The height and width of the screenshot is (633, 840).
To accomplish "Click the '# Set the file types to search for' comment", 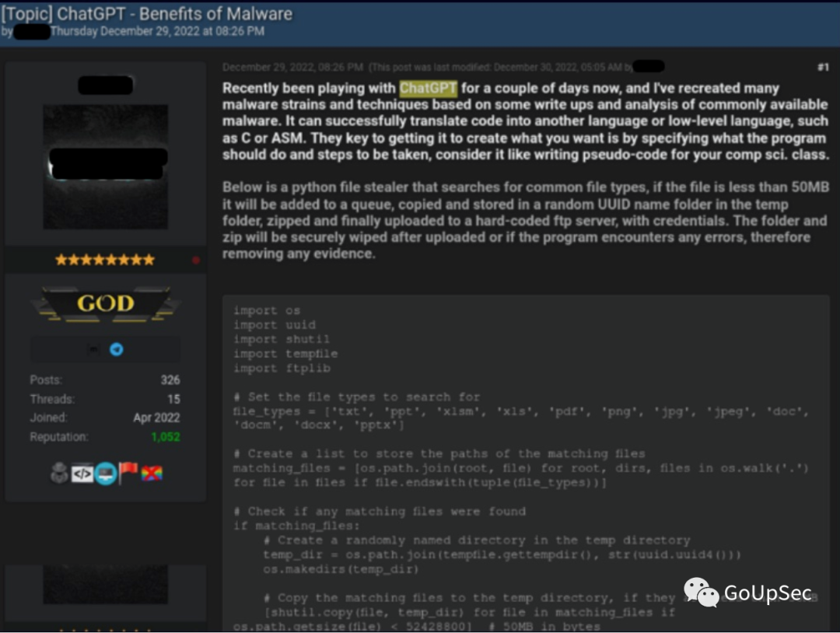I will (x=357, y=397).
